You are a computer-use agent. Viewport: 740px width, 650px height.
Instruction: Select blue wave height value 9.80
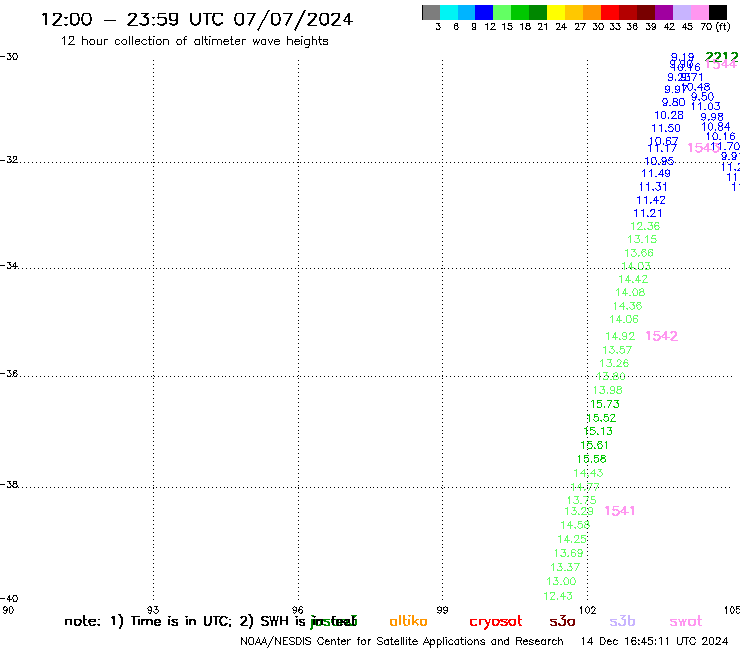coord(673,102)
